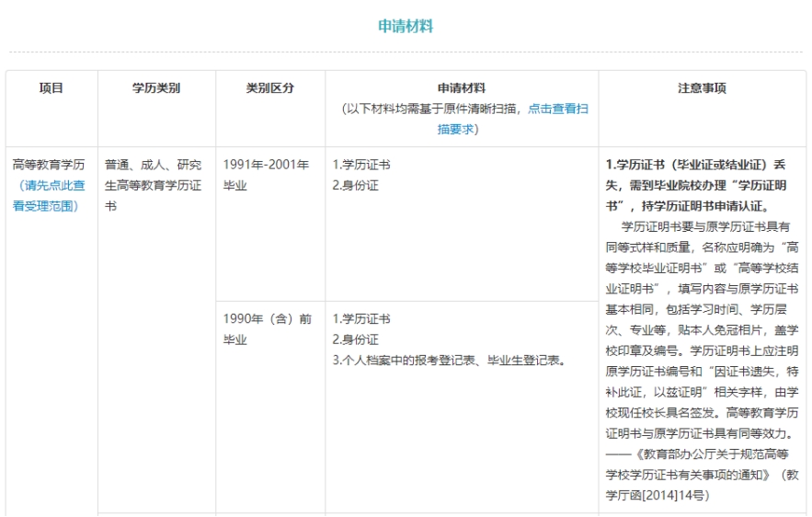The width and height of the screenshot is (812, 517).
Task: Click the 类别区分 column header
Action: point(270,89)
